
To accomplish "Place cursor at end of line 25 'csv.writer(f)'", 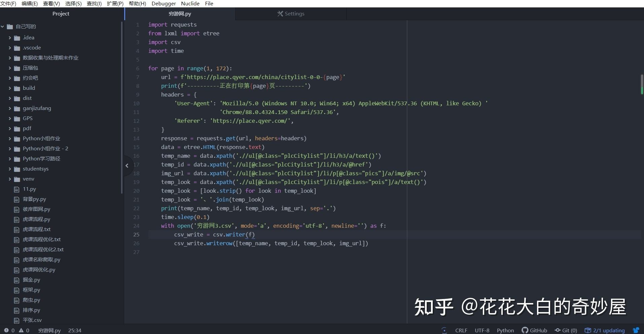I will pos(255,234).
